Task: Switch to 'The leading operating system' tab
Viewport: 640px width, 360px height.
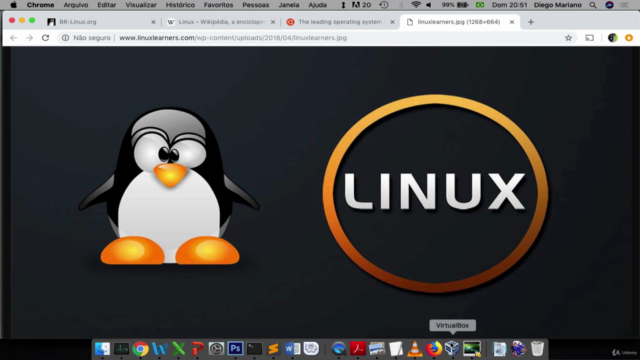Action: coord(340,22)
